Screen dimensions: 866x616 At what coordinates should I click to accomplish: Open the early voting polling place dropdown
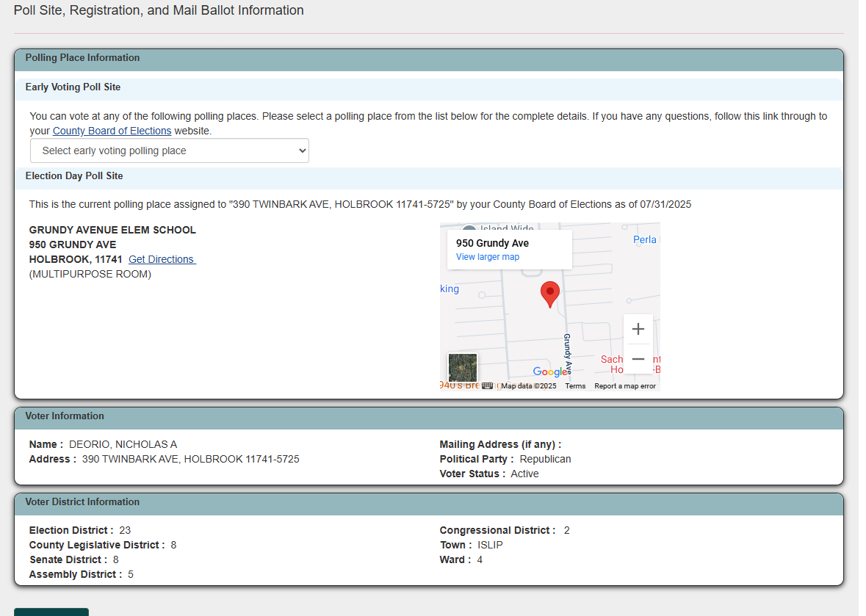(170, 151)
